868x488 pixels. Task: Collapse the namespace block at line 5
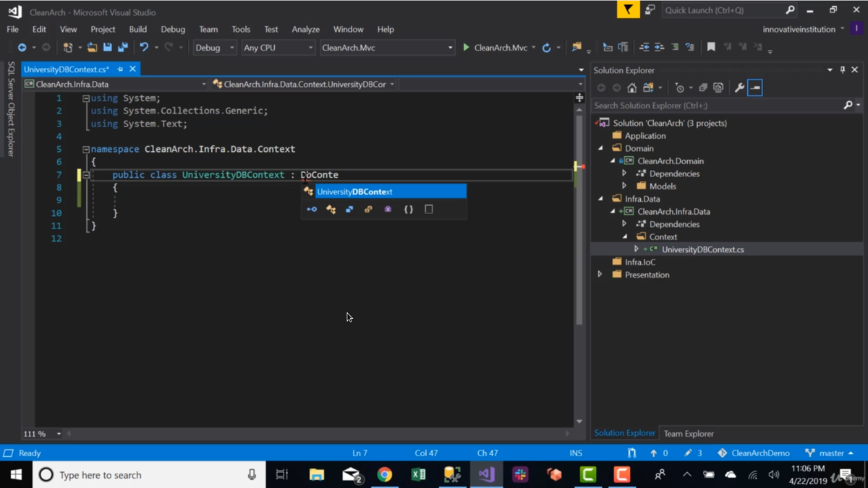(86, 150)
